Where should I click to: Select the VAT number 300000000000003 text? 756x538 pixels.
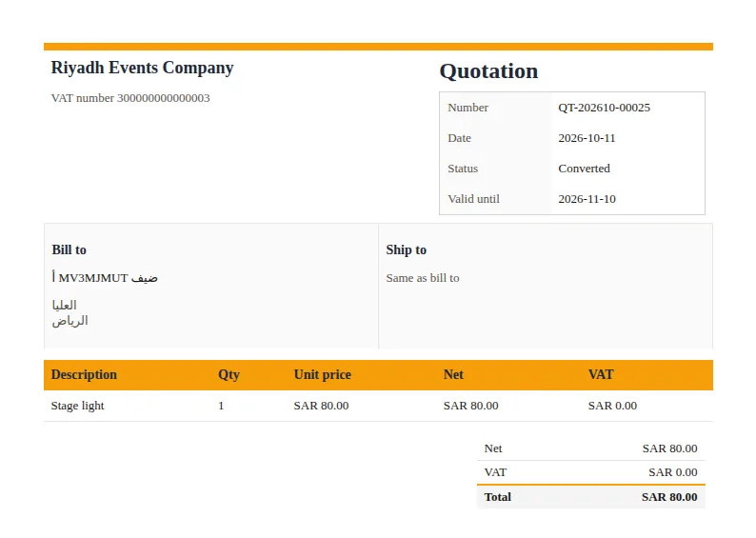click(130, 98)
